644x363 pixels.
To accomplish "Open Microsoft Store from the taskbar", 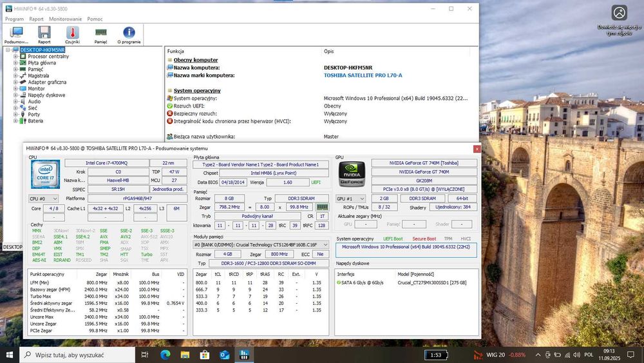I will (x=205, y=355).
